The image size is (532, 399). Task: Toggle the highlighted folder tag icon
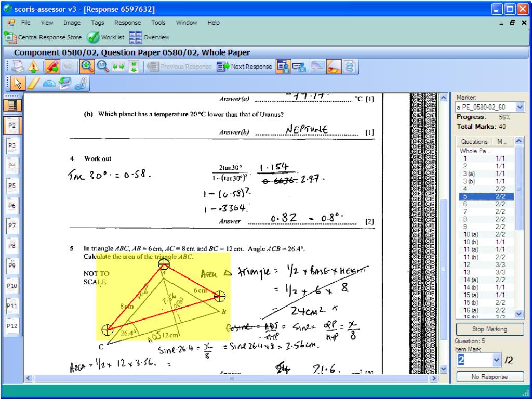pyautogui.click(x=334, y=66)
